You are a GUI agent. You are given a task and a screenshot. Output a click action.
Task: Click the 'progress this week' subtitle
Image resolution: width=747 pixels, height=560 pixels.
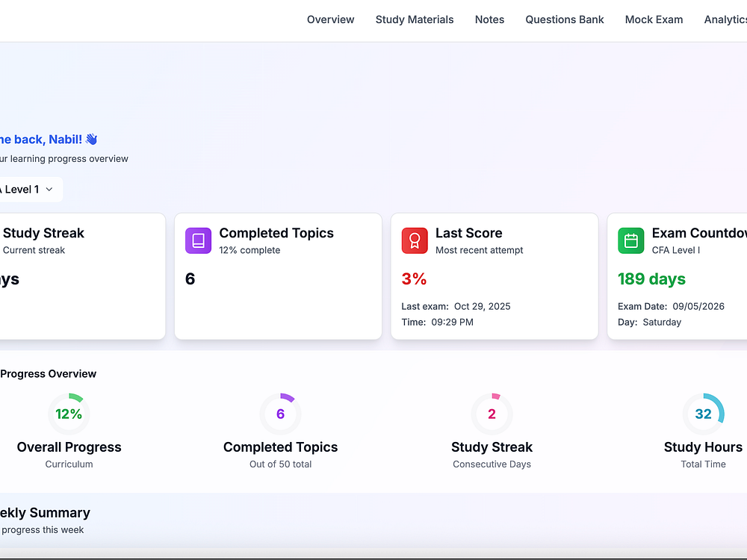point(43,529)
